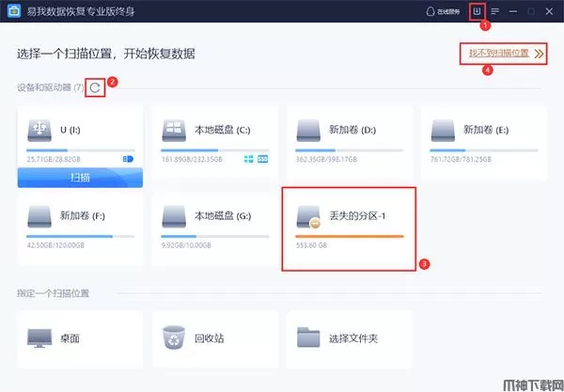Image resolution: width=564 pixels, height=392 pixels.
Task: Select the 新加卷 (F:) drive icon
Action: (39, 216)
